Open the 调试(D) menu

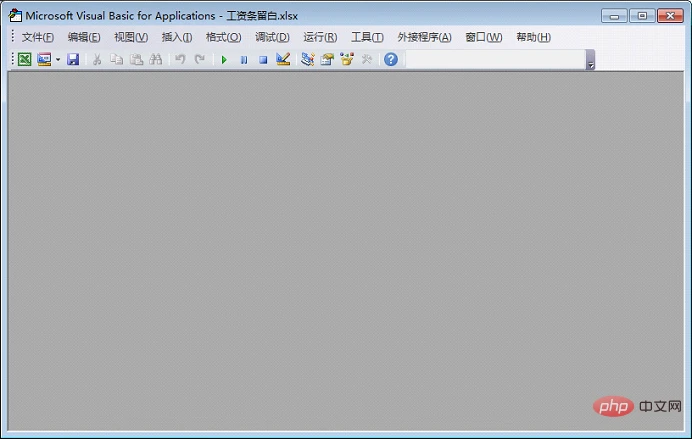272,38
